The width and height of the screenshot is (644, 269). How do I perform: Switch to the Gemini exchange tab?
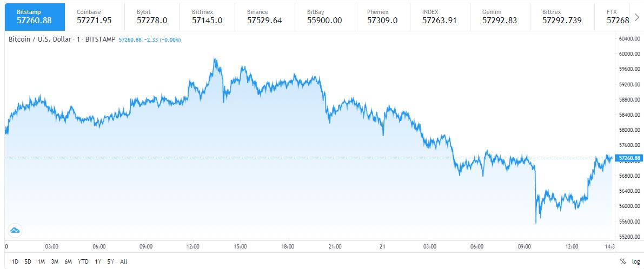pos(500,17)
